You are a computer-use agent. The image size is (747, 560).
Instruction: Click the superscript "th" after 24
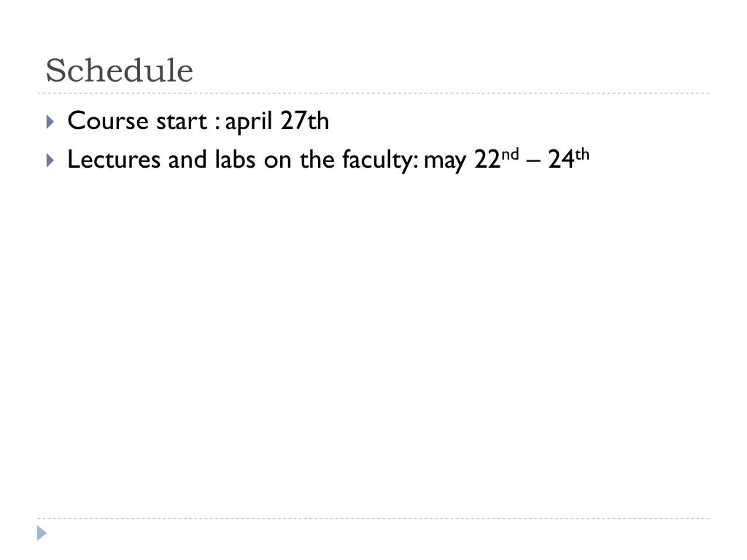(x=582, y=155)
